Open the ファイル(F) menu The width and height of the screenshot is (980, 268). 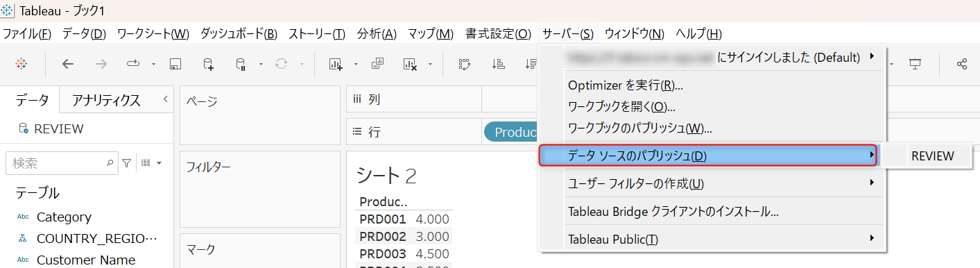pos(28,33)
